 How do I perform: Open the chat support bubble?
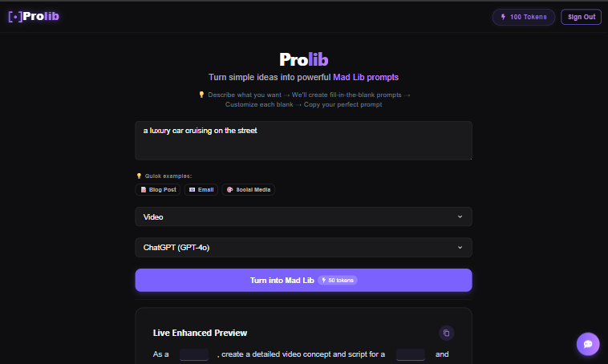pyautogui.click(x=588, y=344)
